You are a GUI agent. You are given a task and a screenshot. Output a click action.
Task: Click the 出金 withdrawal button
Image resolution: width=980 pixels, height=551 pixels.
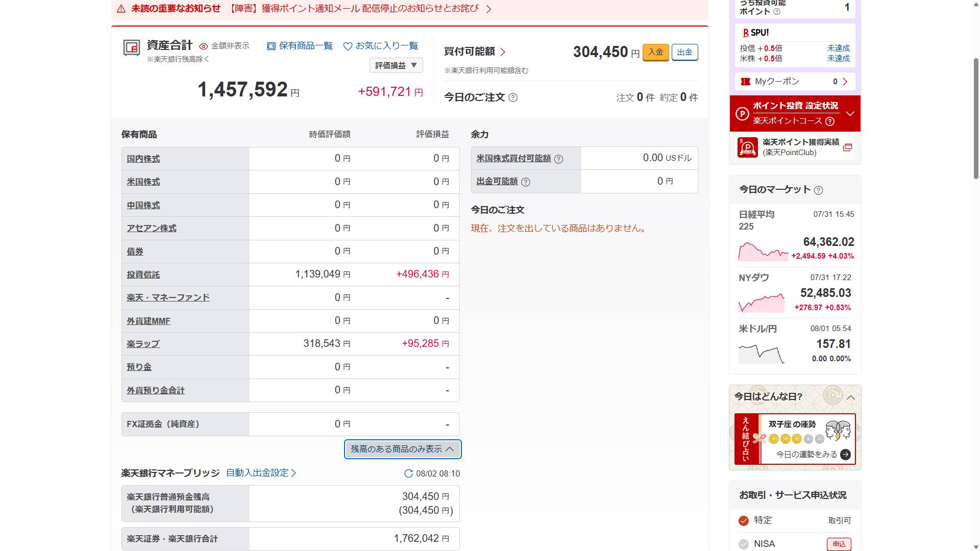[x=684, y=52]
